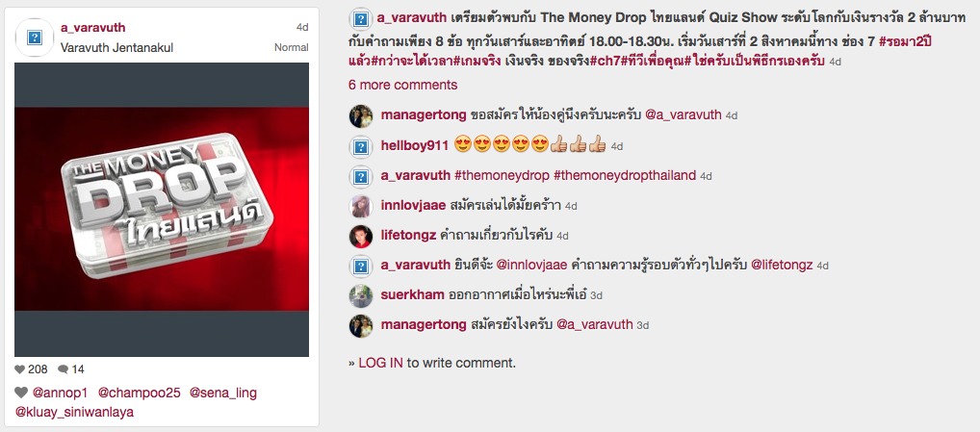Open hellboy911's placeholder avatar
The height and width of the screenshot is (432, 980).
tap(361, 146)
